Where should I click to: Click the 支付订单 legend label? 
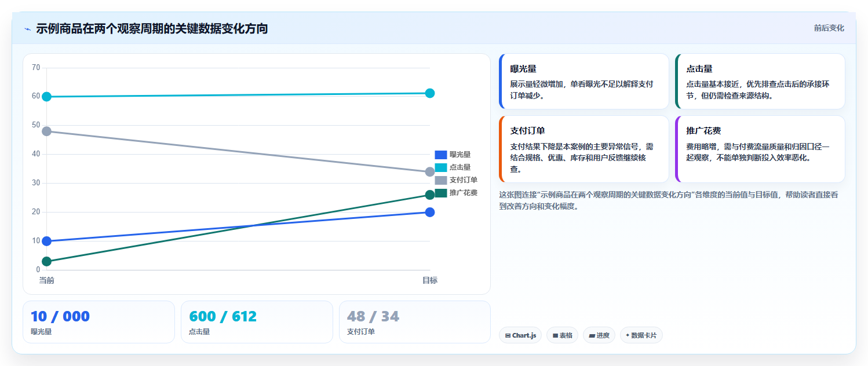click(x=464, y=180)
